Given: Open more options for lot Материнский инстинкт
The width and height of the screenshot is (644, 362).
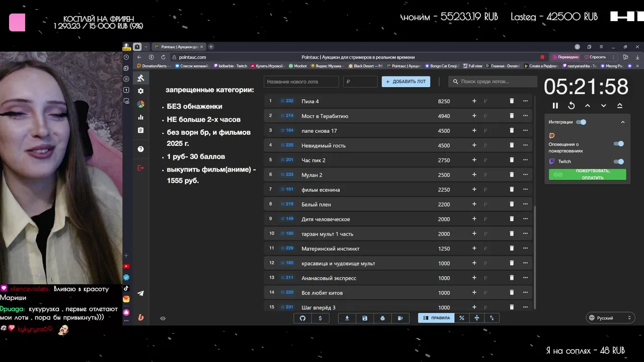Looking at the screenshot, I should (x=525, y=248).
